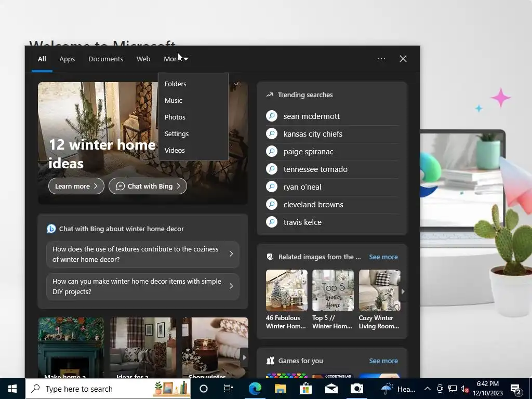Click Learn more button
532x399 pixels.
pos(76,186)
